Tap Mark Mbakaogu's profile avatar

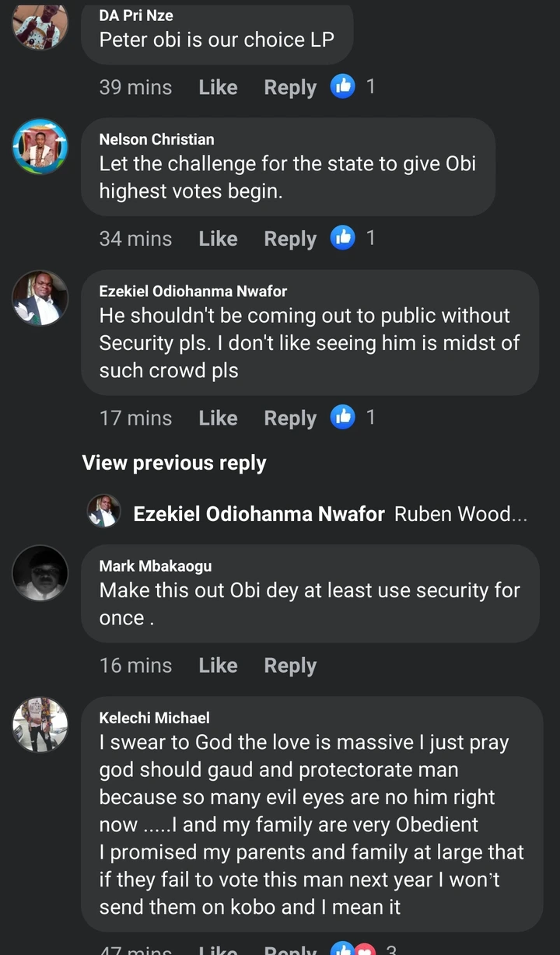pos(40,573)
